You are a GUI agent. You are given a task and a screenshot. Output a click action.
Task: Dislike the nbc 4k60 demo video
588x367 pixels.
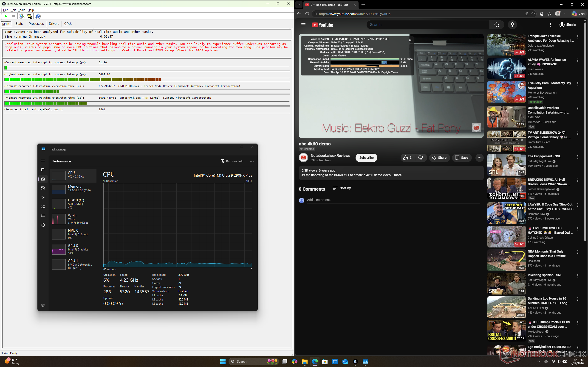pyautogui.click(x=421, y=158)
